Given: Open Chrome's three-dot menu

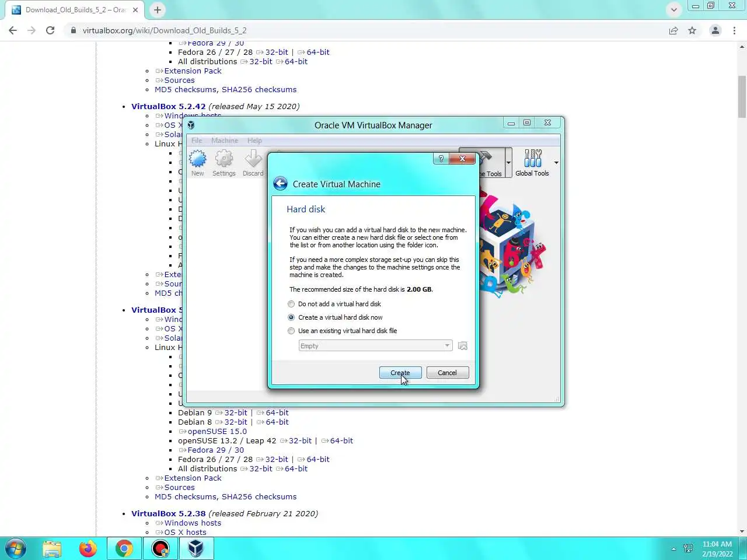Looking at the screenshot, I should (x=734, y=30).
